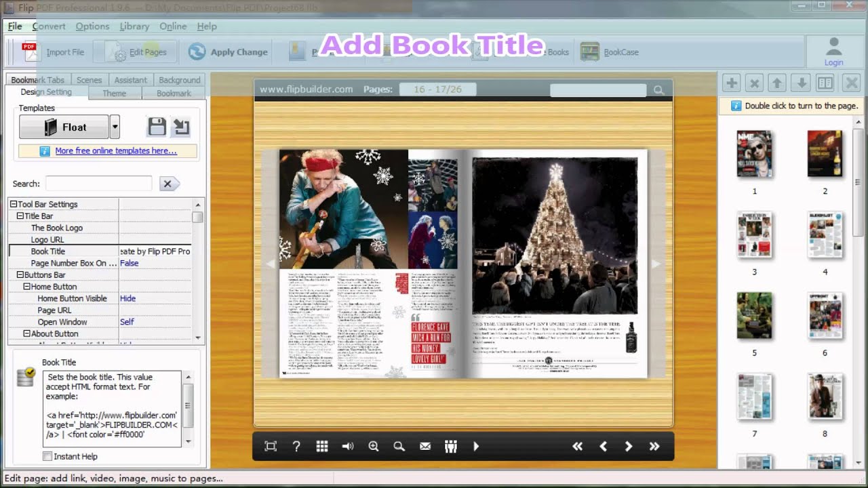Viewport: 868px width, 488px height.
Task: Show thumbnails grid icon in viewer toolbar
Action: point(322,446)
